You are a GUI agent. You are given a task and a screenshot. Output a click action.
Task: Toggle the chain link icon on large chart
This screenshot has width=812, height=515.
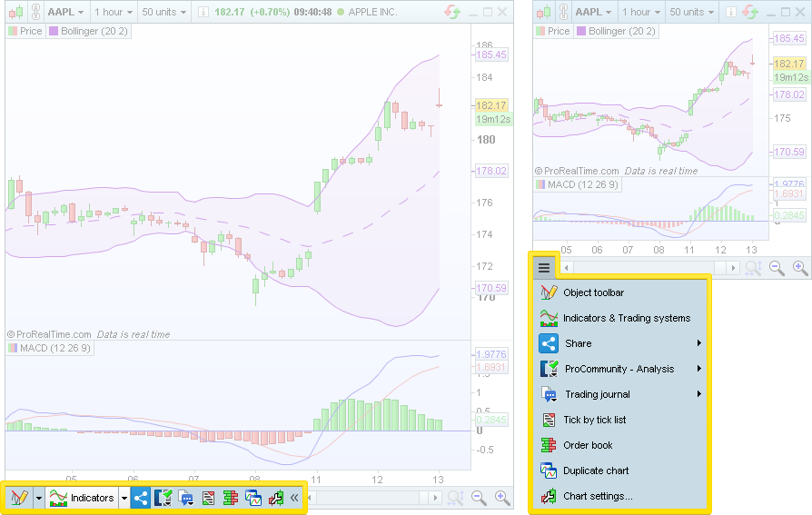[x=34, y=12]
